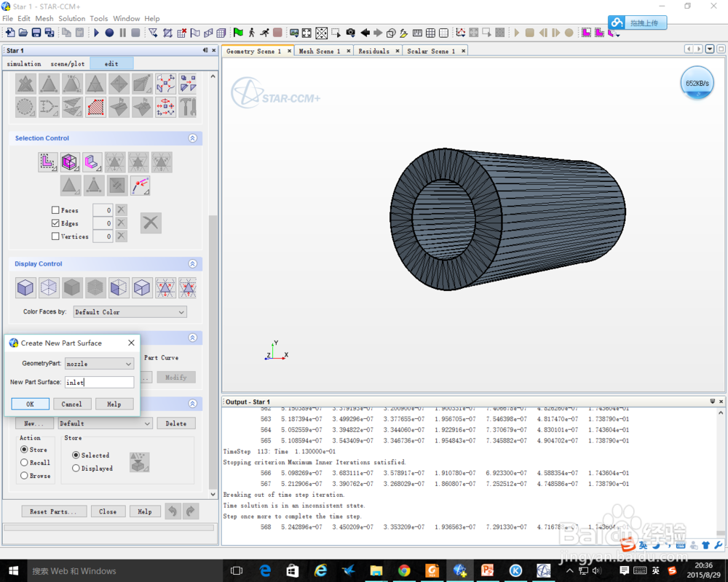The height and width of the screenshot is (582, 728).
Task: Switch to the scene/plot panel tab
Action: (68, 63)
